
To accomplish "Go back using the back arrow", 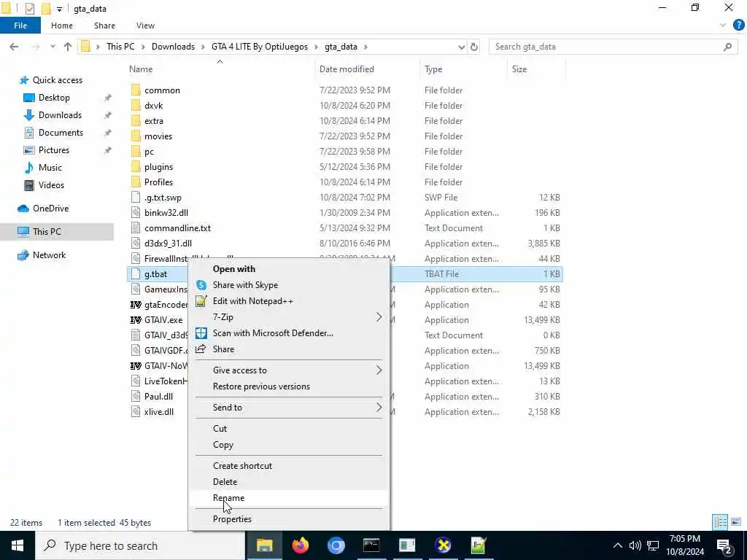I will 15,47.
